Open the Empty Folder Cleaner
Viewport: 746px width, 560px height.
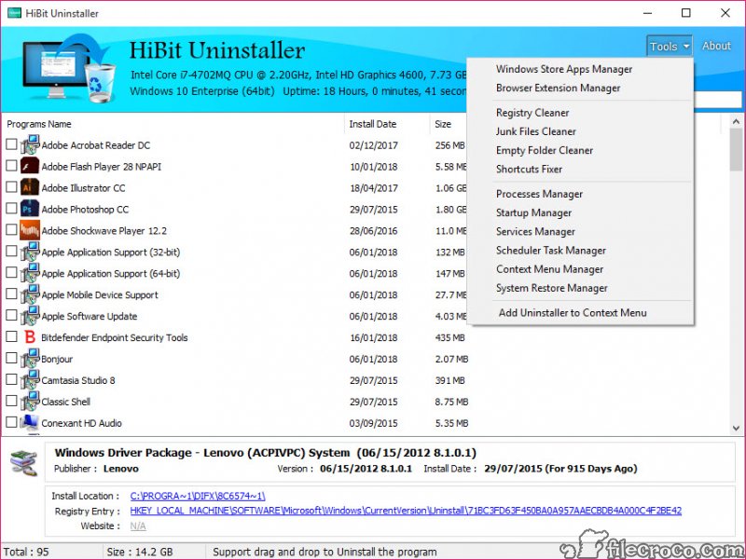(x=545, y=150)
